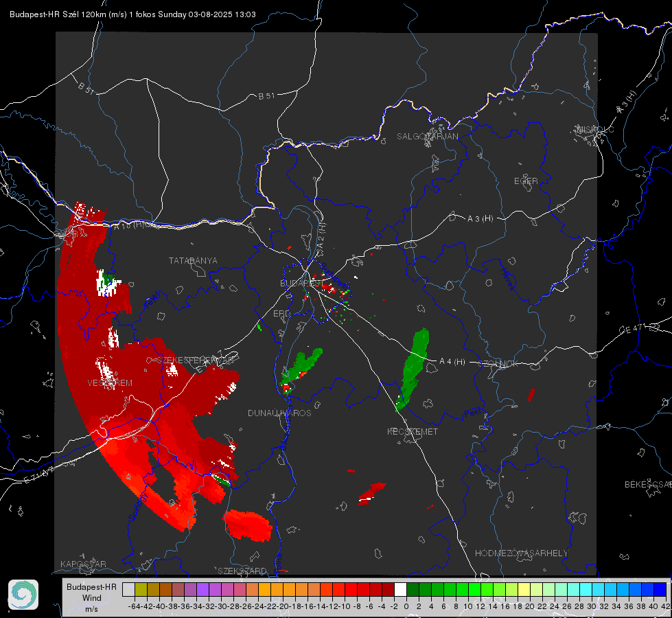Viewport: 672px width, 618px height.
Task: Select the brown swatch between -40 and -38
Action: 165,589
